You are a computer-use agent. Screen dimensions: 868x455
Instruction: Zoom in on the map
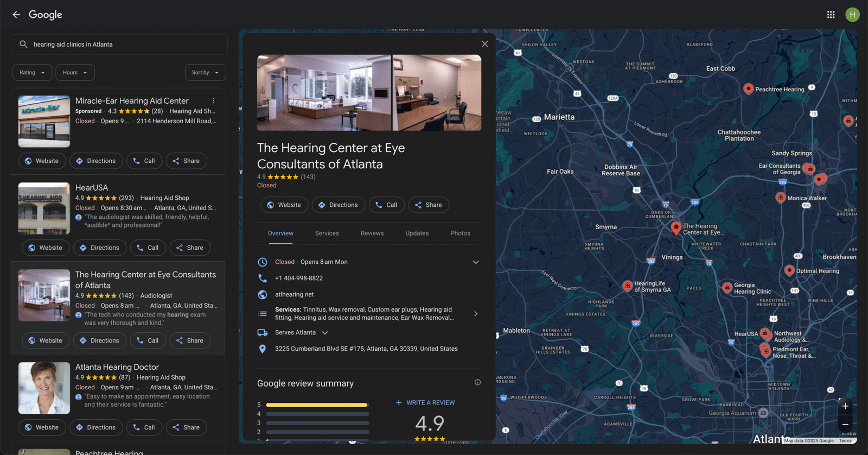tap(845, 406)
